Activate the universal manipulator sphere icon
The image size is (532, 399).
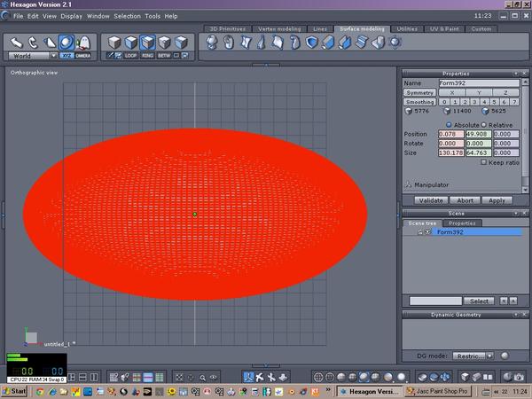[66, 43]
